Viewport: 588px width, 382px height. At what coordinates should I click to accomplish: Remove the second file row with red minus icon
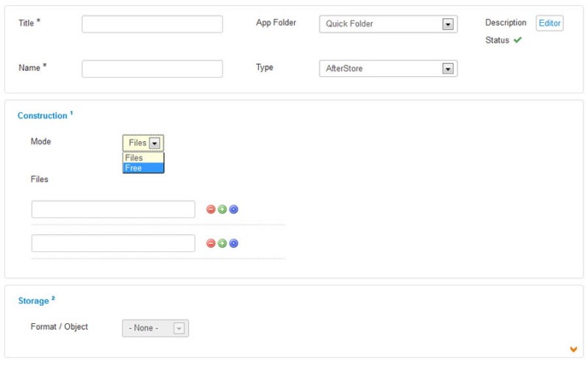point(211,243)
